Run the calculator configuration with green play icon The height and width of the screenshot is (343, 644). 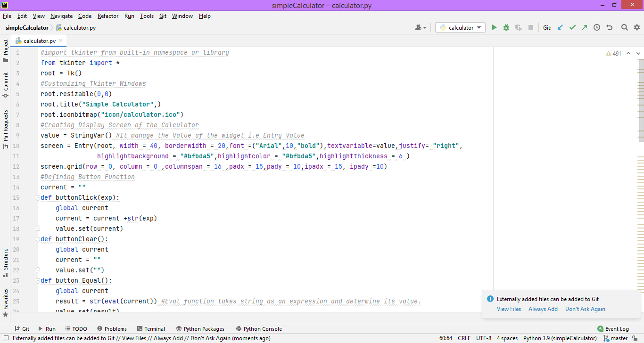(494, 27)
